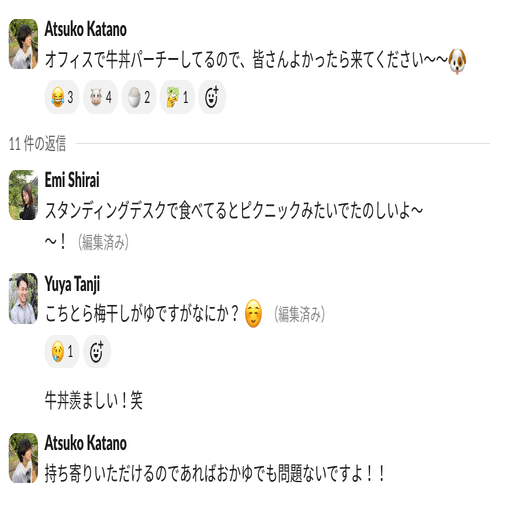Click the 牛丼羨ましい！笑 message text
Screen dimensions: 505x505
tap(94, 400)
